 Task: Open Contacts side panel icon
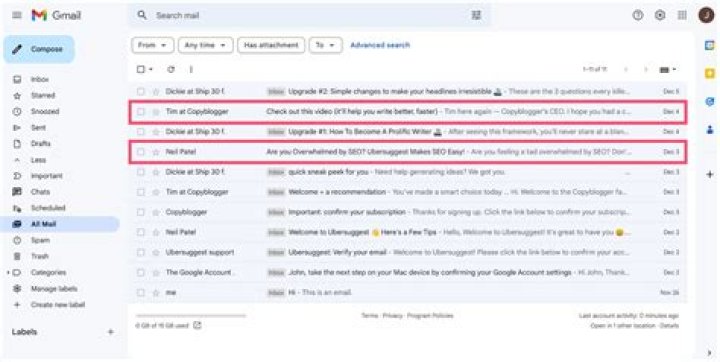tap(709, 130)
